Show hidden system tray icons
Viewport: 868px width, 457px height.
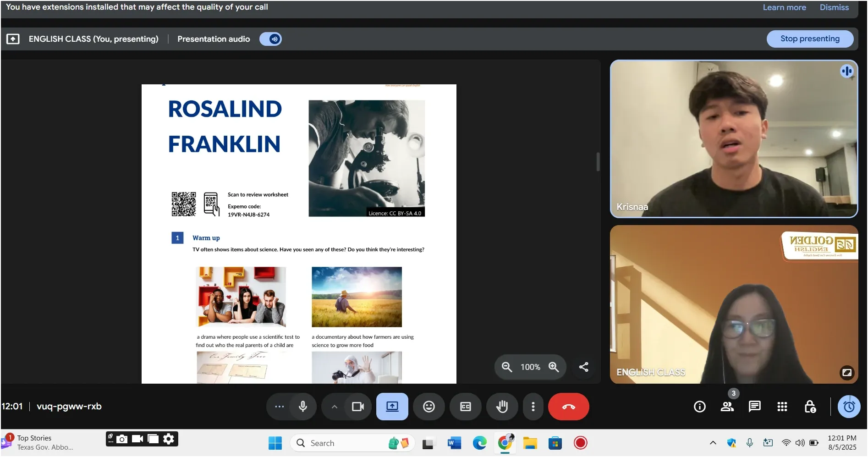click(x=713, y=443)
